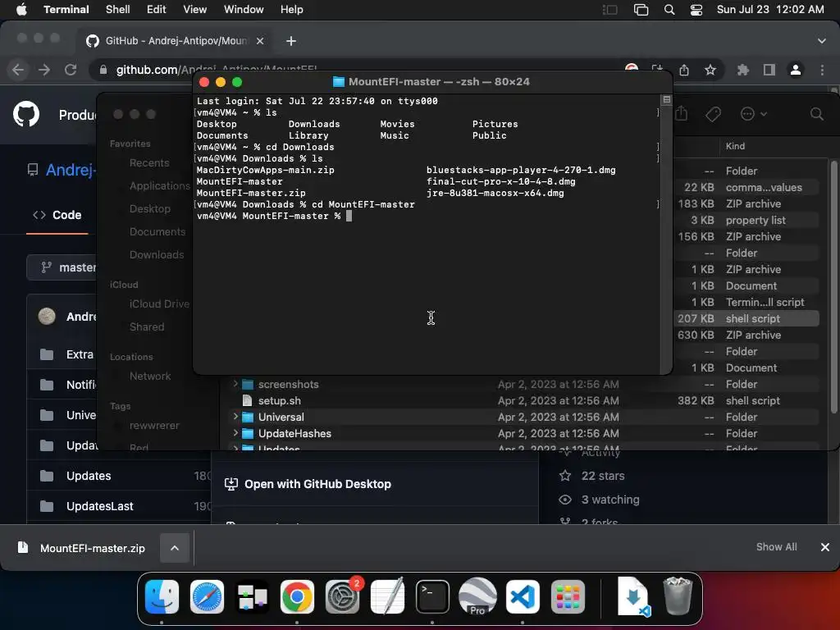
Task: Open the Shell menu
Action: 117,9
